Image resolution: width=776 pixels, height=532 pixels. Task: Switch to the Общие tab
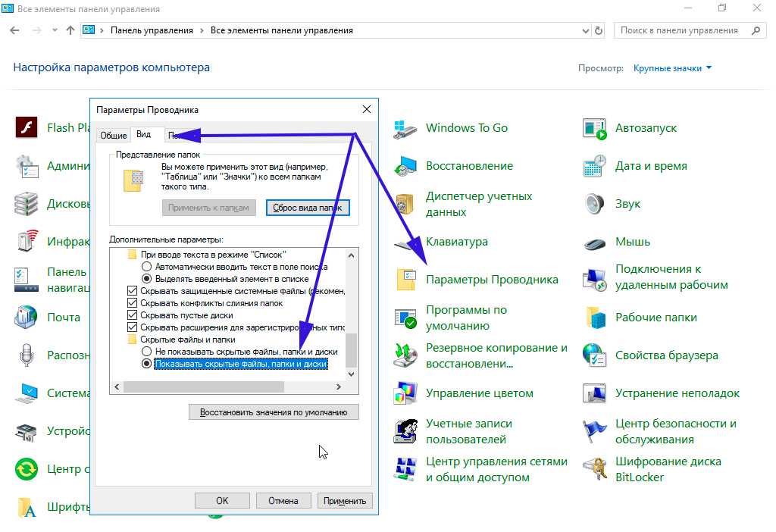[114, 135]
